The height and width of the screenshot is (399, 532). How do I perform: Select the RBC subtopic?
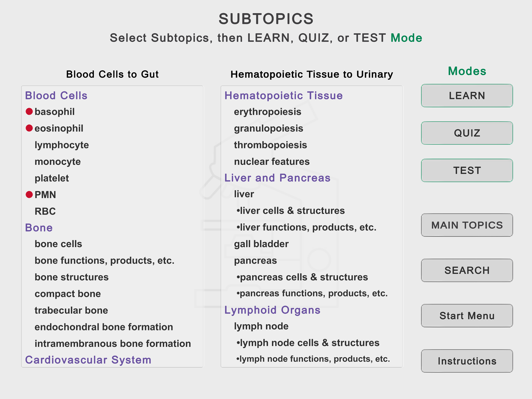pyautogui.click(x=45, y=211)
